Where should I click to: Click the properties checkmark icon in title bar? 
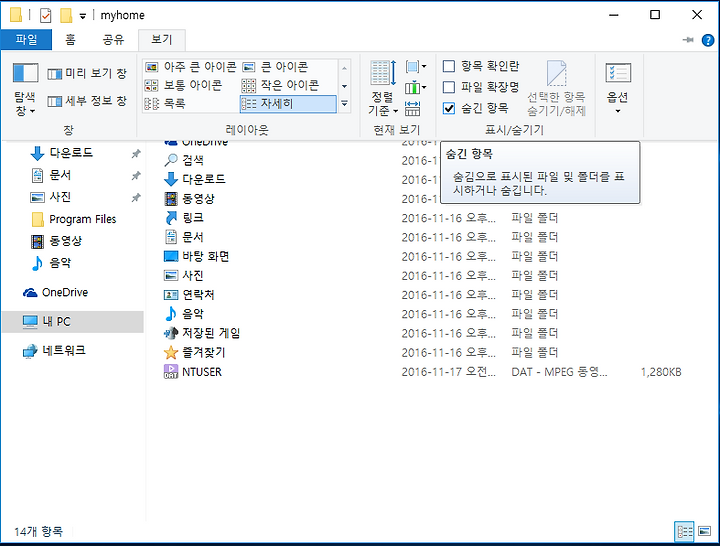tap(45, 16)
